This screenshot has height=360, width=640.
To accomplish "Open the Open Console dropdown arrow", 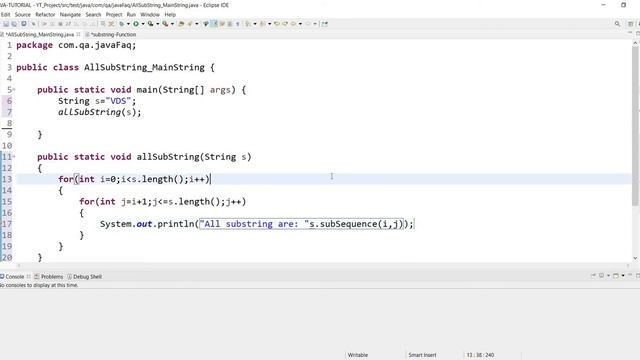I will 623,276.
